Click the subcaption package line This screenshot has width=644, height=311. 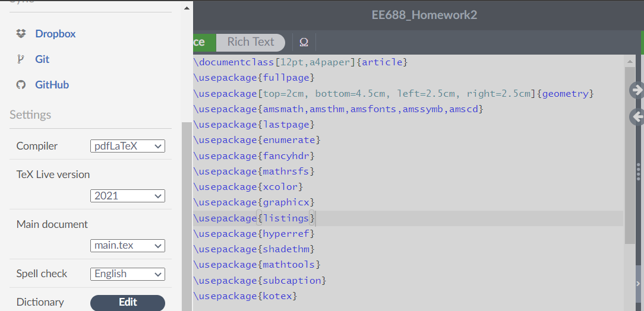coord(260,281)
